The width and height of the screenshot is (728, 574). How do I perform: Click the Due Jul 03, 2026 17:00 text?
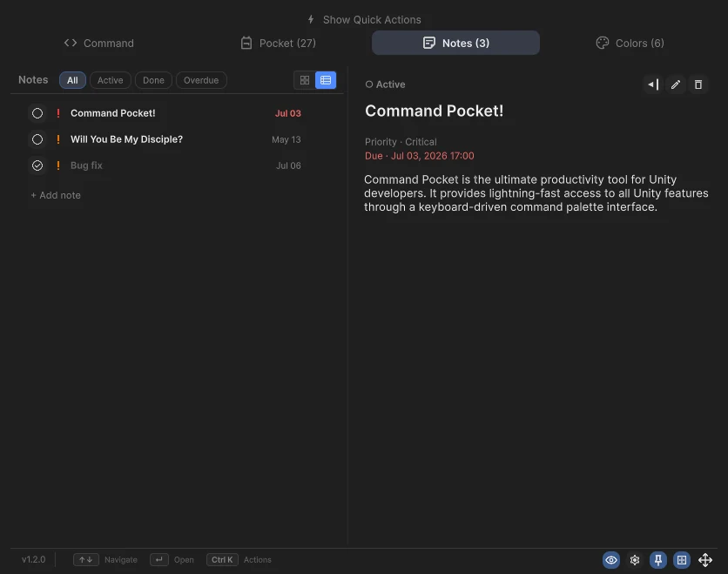pos(419,156)
